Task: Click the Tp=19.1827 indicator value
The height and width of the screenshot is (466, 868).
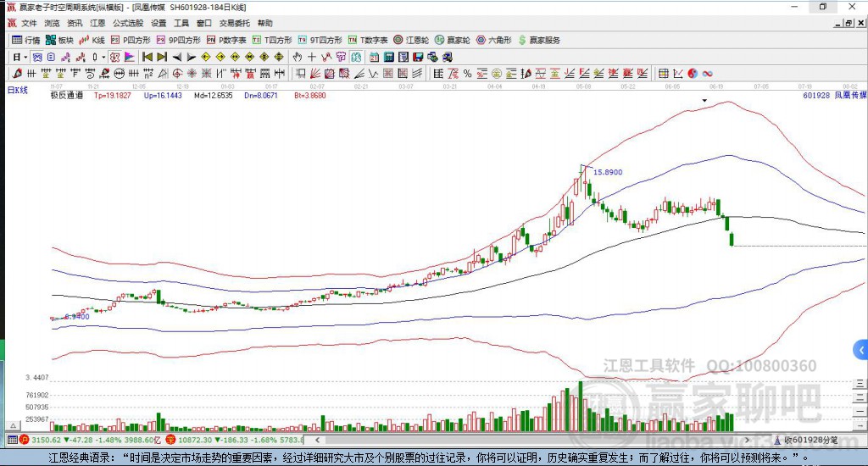Action: 113,95
